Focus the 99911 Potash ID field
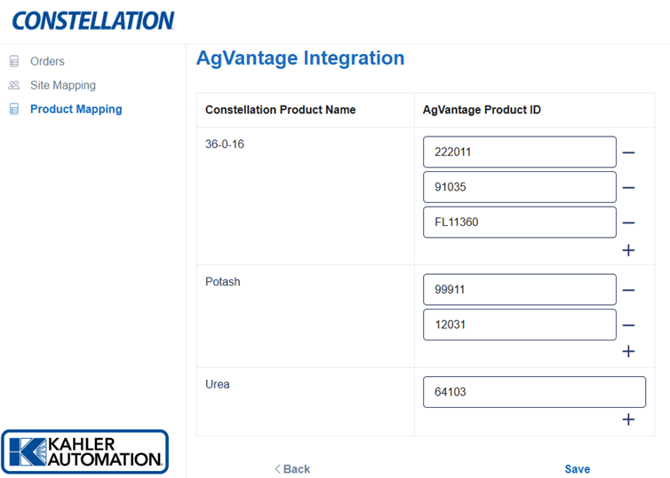 [519, 290]
